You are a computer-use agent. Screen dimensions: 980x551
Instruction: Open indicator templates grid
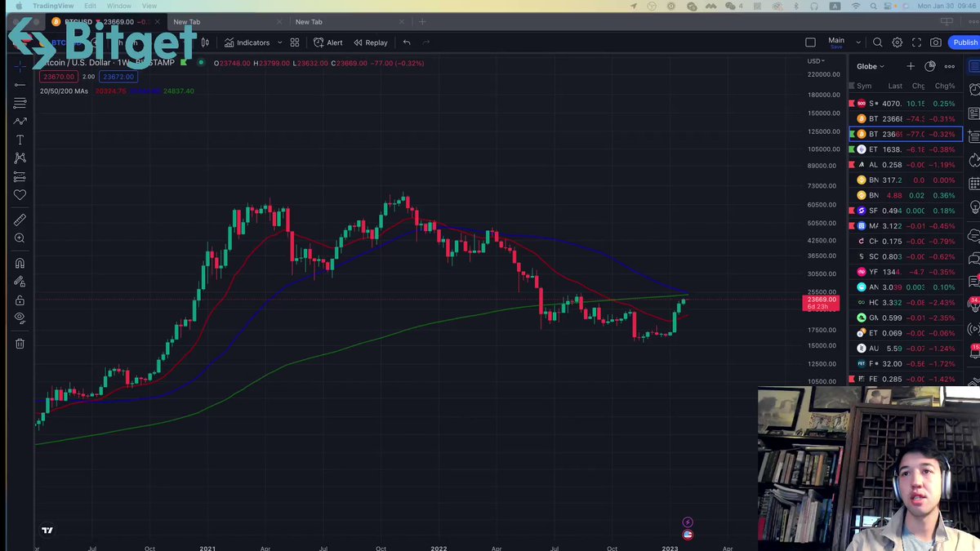(x=295, y=42)
